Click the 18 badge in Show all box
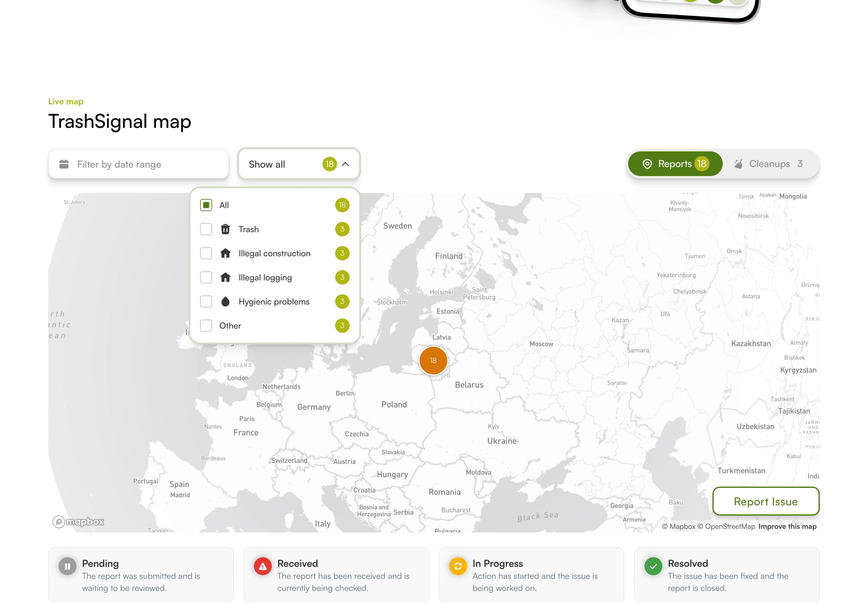 [329, 164]
